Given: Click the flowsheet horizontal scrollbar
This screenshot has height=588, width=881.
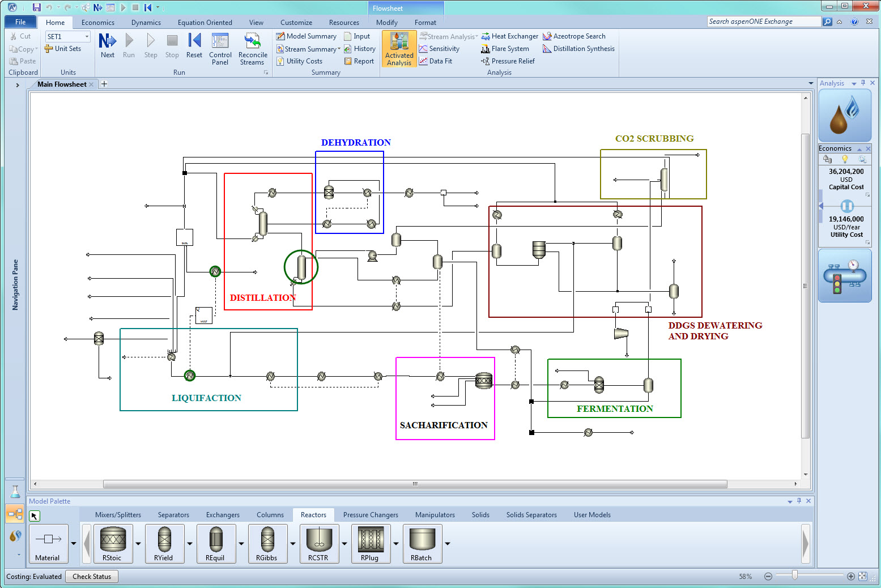Looking at the screenshot, I should point(415,484).
